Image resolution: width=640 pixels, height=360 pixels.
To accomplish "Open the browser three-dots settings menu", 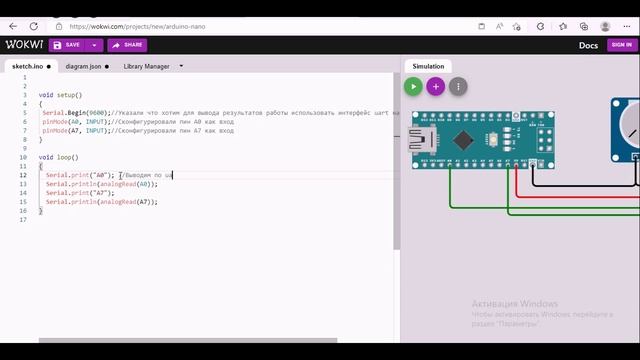I will (627, 27).
